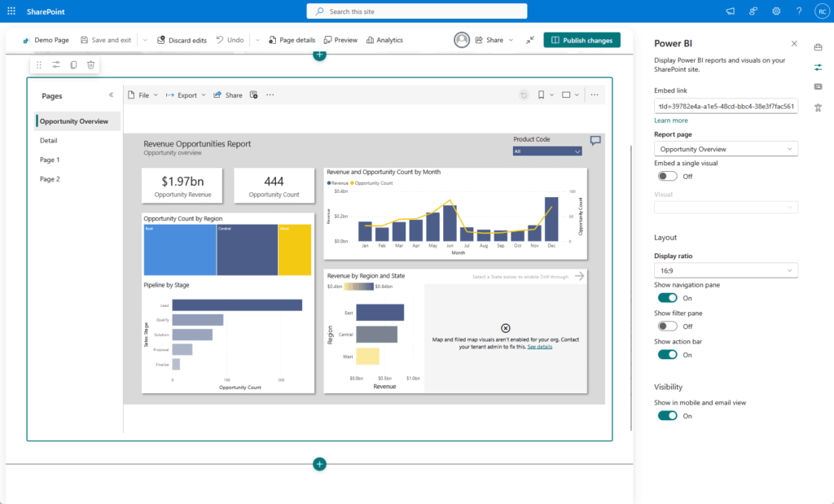Open the Display ratio 16:9 dropdown
The width and height of the screenshot is (834, 504).
pos(726,270)
